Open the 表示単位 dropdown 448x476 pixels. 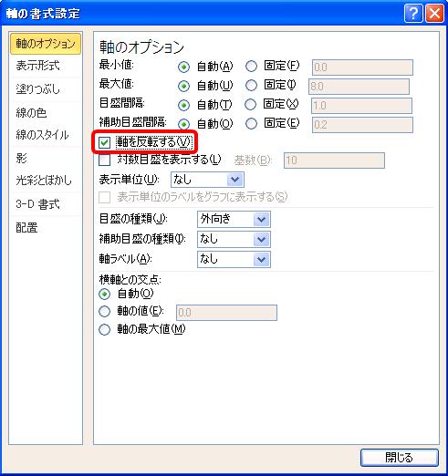point(207,180)
